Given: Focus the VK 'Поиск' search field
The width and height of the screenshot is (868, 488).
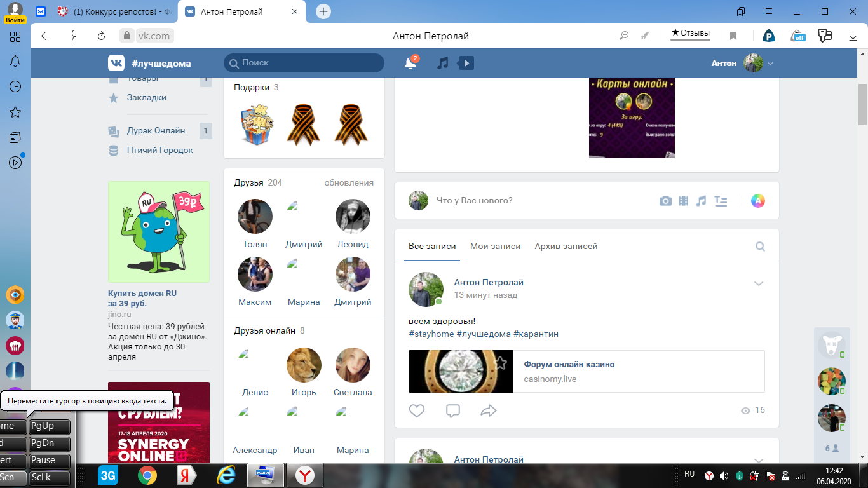Looking at the screenshot, I should tap(304, 63).
